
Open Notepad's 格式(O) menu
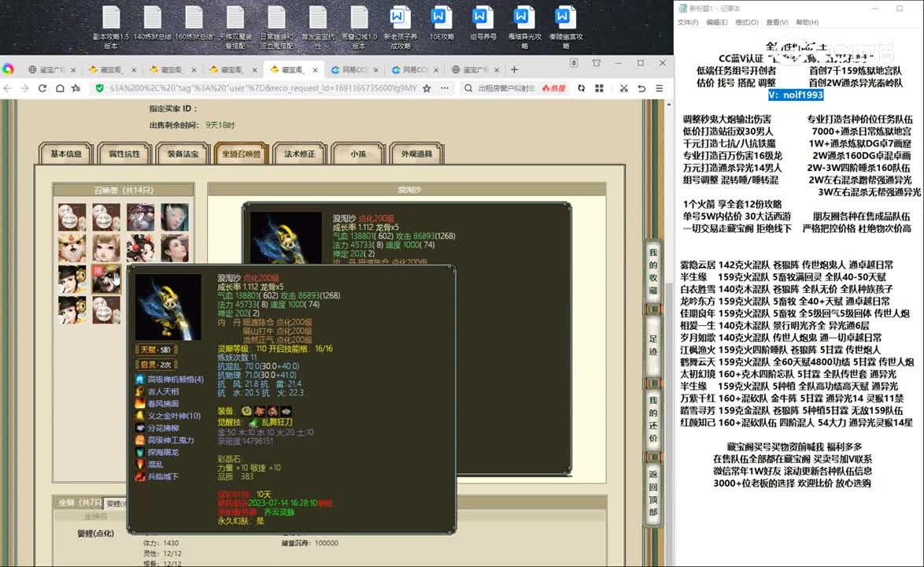tap(747, 22)
